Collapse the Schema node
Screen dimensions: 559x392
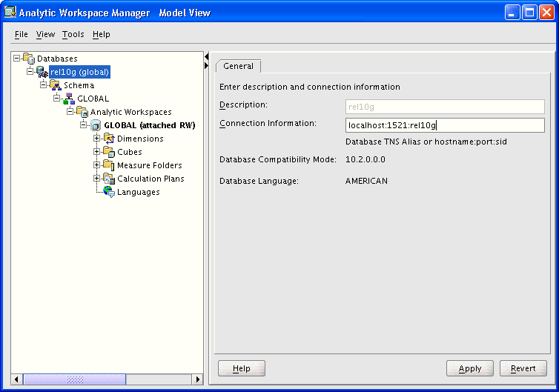tap(44, 84)
